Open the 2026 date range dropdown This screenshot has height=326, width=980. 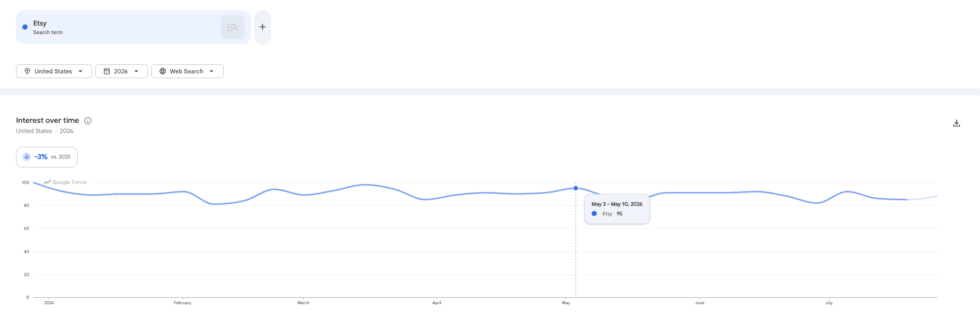121,71
